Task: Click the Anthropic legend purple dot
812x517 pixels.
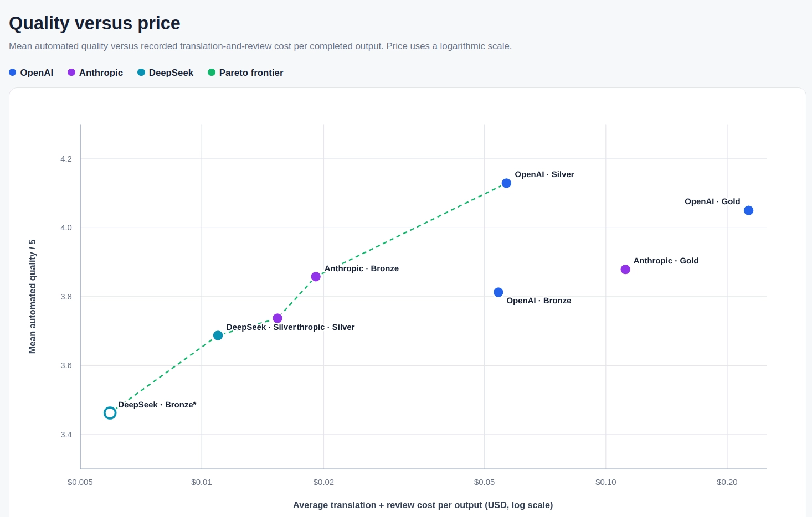Action: [x=71, y=73]
